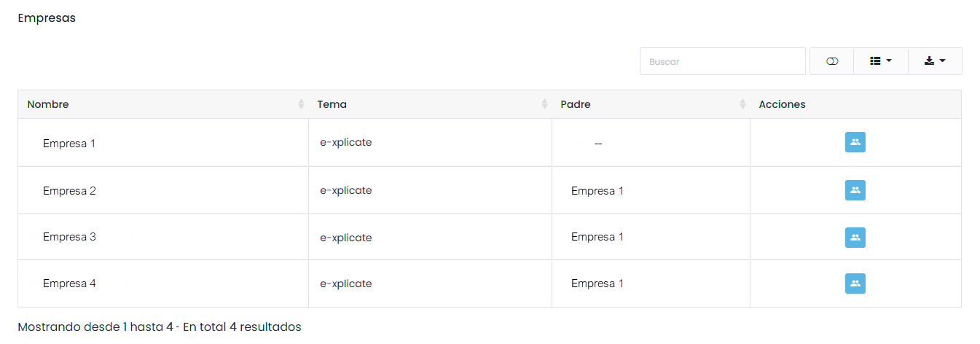Click e-xplicate theme in Empresa 4 row
Image resolution: width=980 pixels, height=344 pixels.
(345, 284)
